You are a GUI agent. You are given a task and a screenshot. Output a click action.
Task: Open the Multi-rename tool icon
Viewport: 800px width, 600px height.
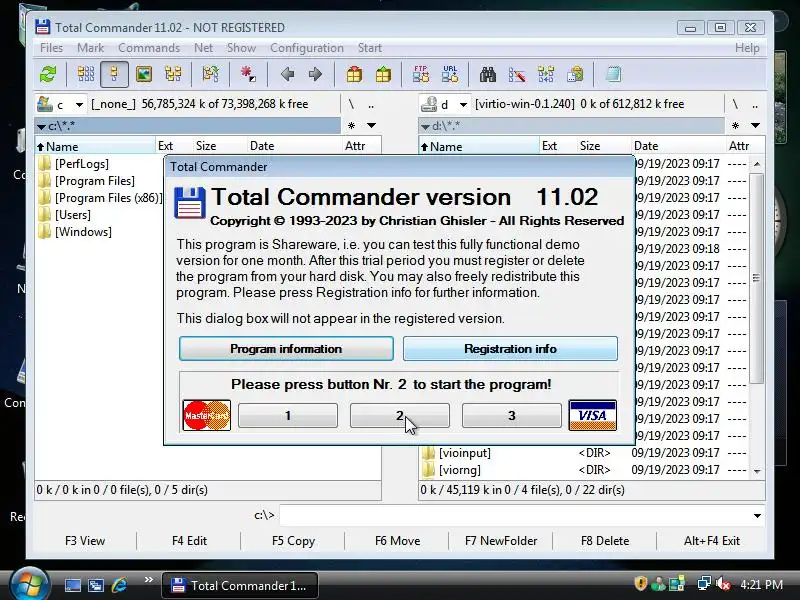(517, 74)
